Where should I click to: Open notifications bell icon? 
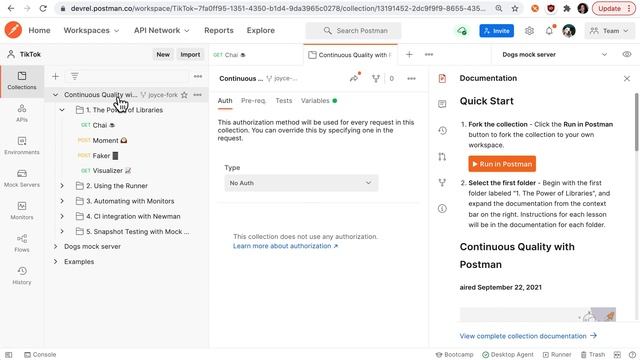(x=549, y=31)
